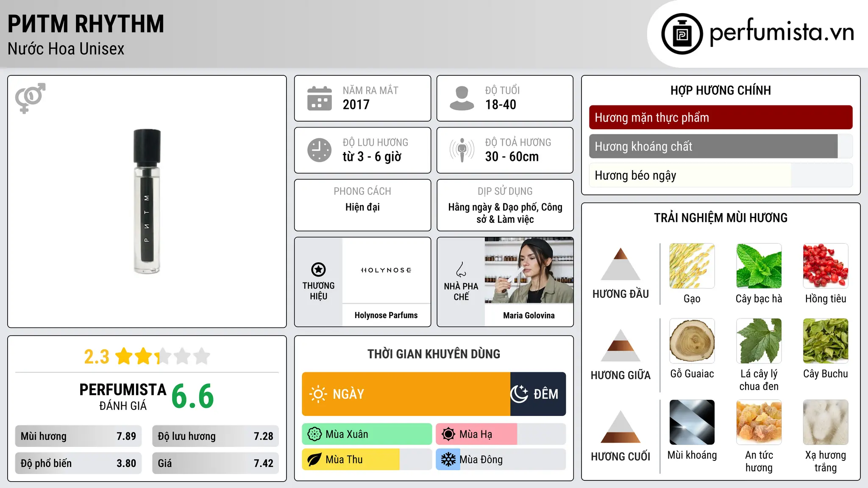Click the summer sun icon
The width and height of the screenshot is (868, 488).
click(x=448, y=434)
